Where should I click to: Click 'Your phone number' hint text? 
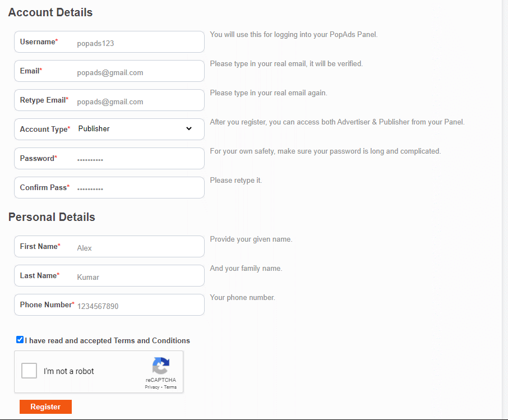(243, 298)
